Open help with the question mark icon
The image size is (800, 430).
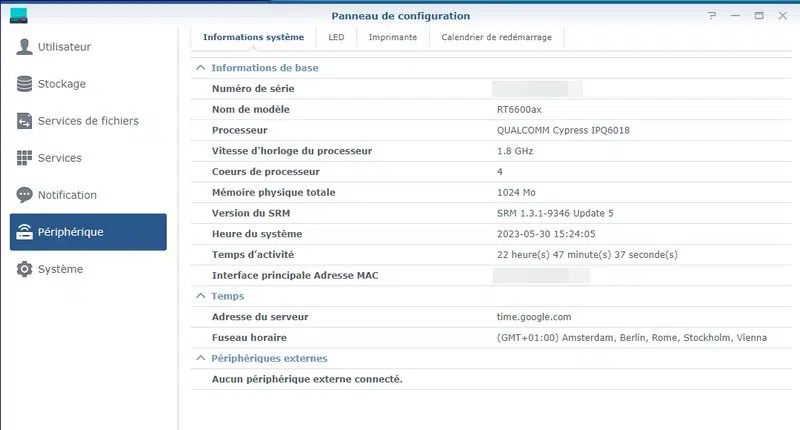(x=712, y=16)
